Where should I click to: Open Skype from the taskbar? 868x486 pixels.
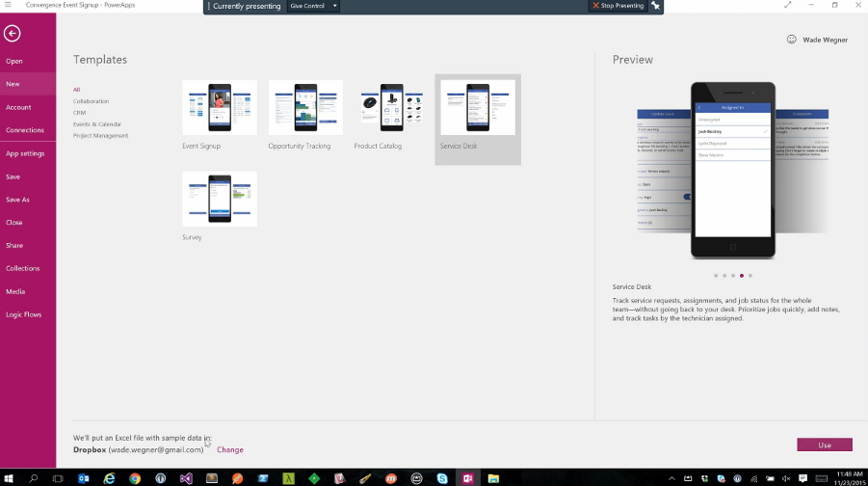tap(442, 478)
